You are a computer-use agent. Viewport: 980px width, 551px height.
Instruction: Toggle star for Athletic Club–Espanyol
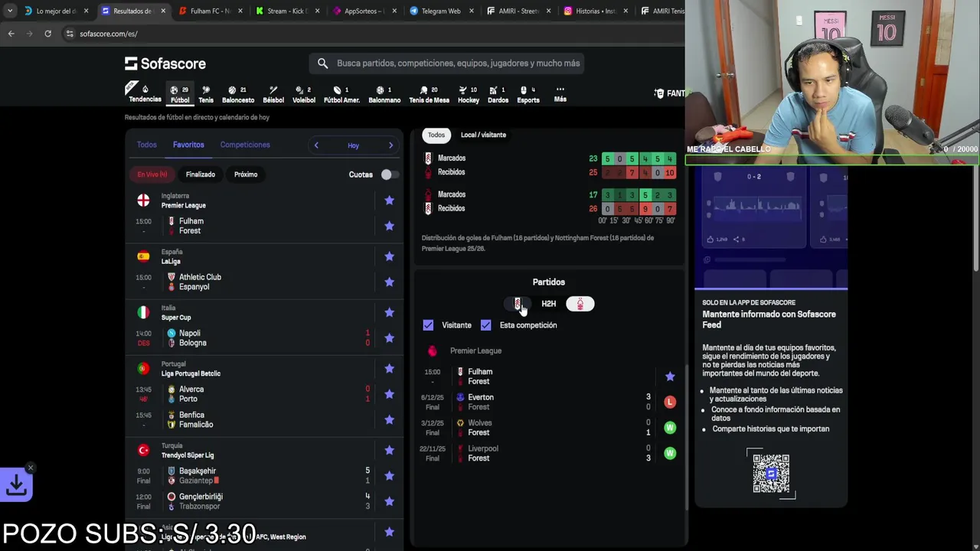[x=389, y=282]
